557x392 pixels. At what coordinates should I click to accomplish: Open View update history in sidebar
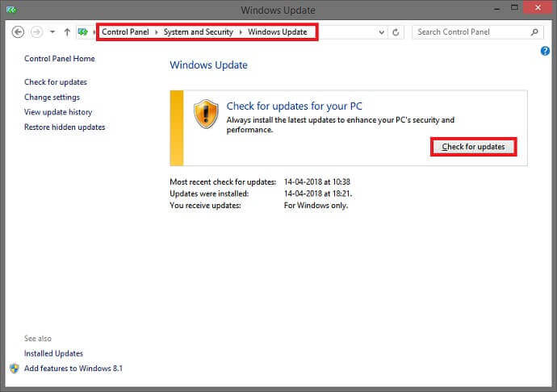pos(58,112)
